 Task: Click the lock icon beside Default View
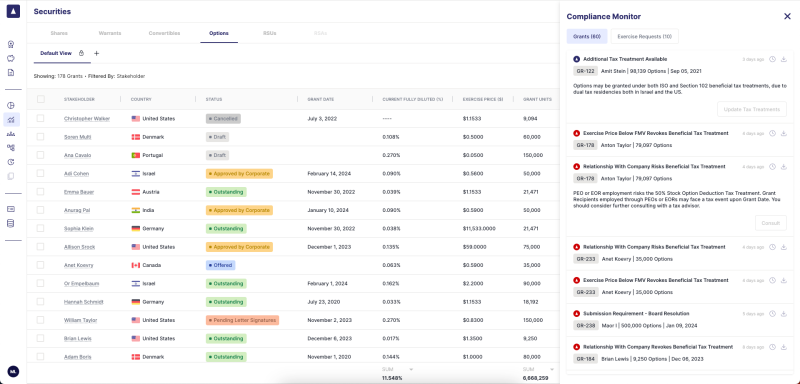(x=81, y=53)
